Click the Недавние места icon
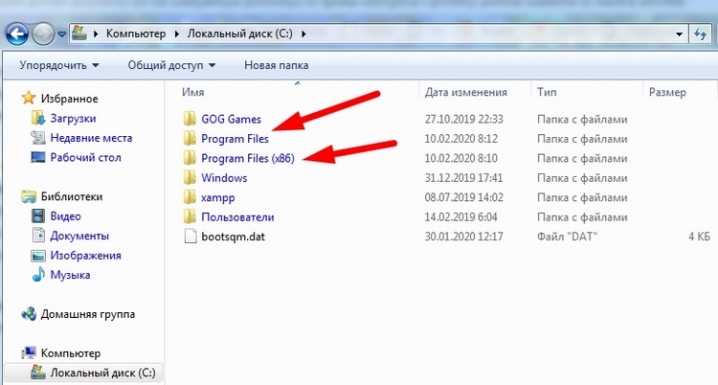 [x=38, y=137]
